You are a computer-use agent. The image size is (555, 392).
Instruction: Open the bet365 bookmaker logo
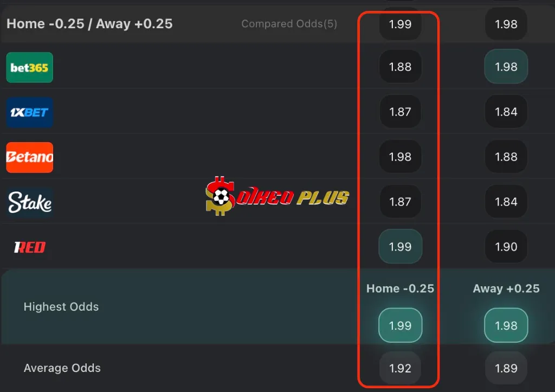(x=30, y=67)
